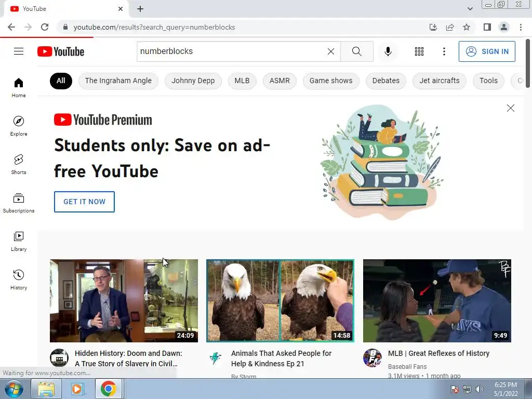Click the network tray icon

click(x=467, y=389)
